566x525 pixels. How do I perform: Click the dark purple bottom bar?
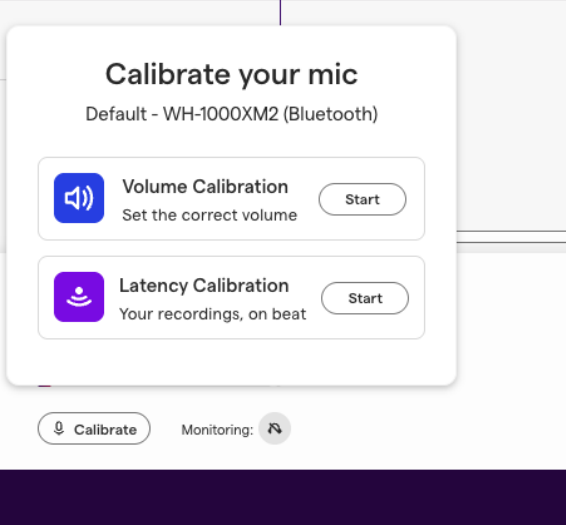pyautogui.click(x=283, y=497)
